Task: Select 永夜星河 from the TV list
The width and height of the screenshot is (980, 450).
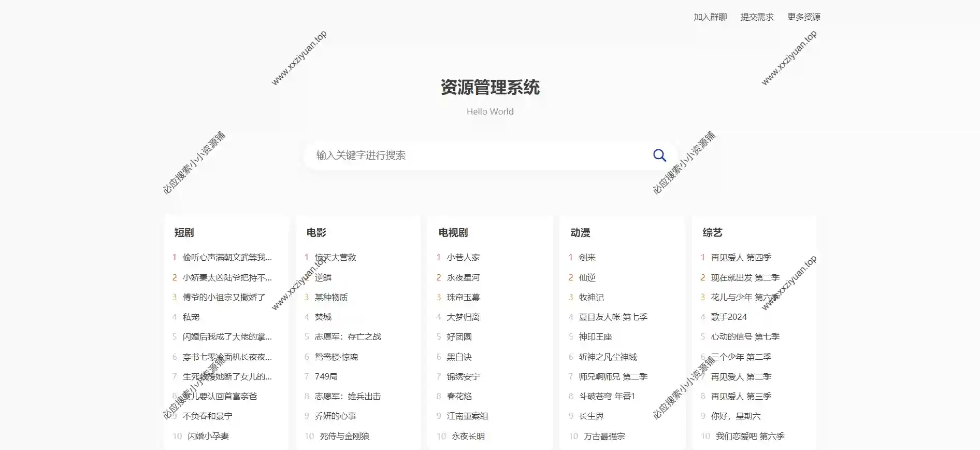Action: point(463,278)
